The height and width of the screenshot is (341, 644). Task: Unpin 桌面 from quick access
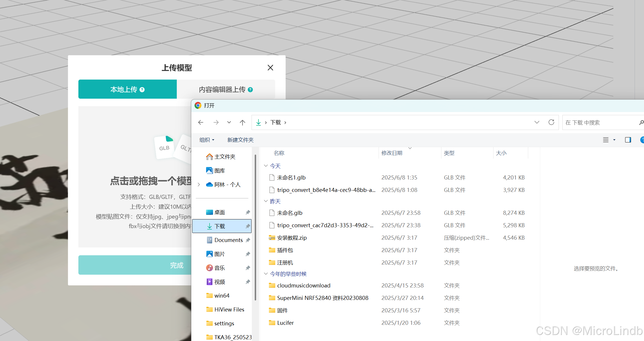[248, 212]
